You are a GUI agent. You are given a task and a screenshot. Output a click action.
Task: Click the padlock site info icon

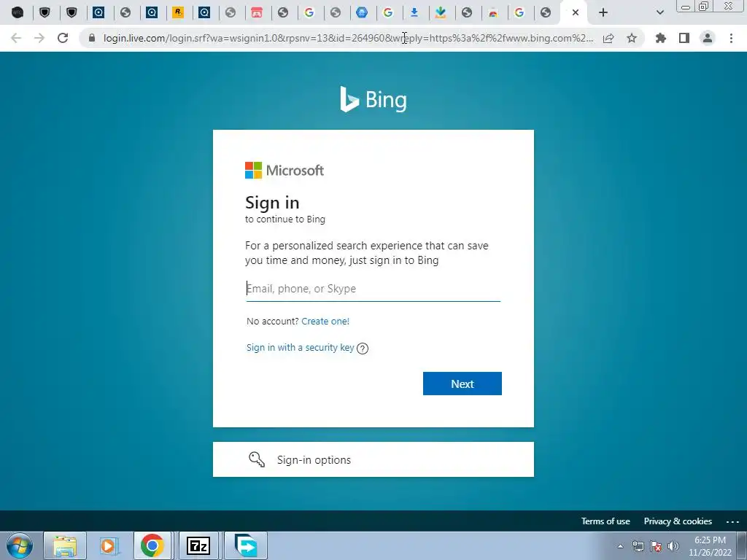(x=92, y=38)
